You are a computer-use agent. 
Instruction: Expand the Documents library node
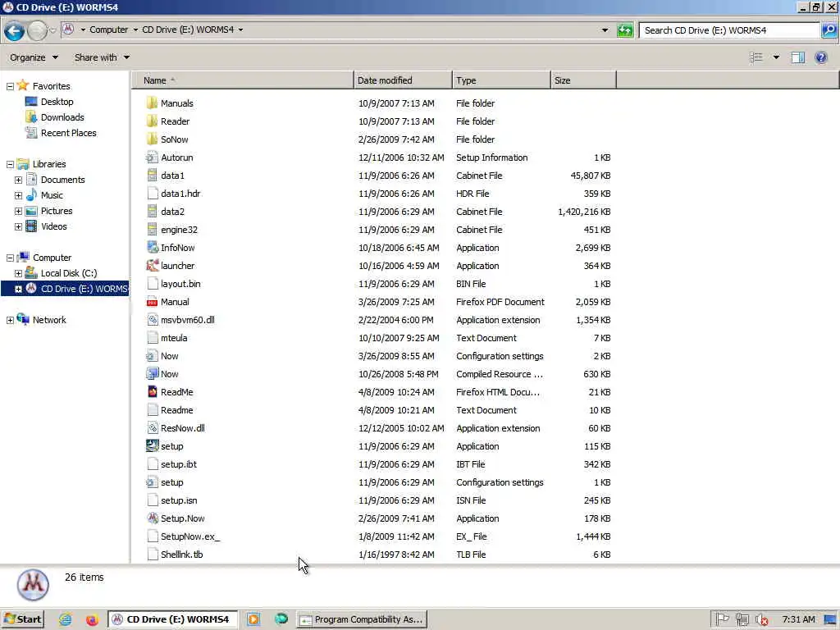point(18,180)
